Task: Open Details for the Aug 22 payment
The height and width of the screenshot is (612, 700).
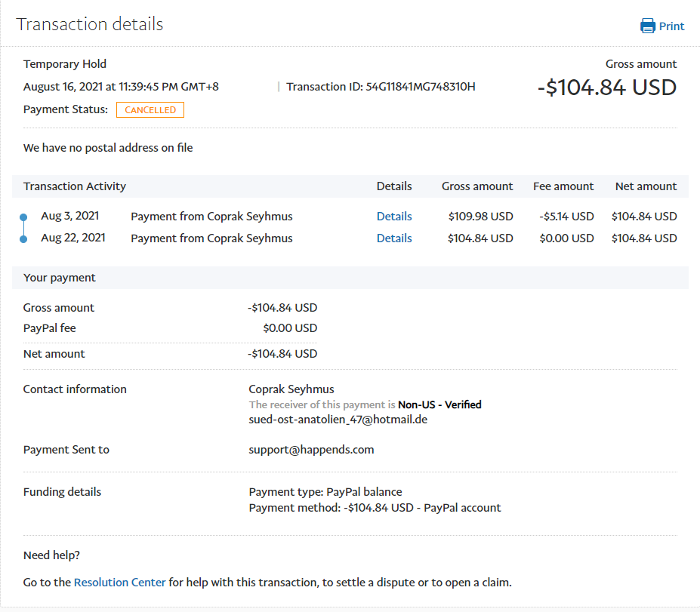Action: (394, 238)
